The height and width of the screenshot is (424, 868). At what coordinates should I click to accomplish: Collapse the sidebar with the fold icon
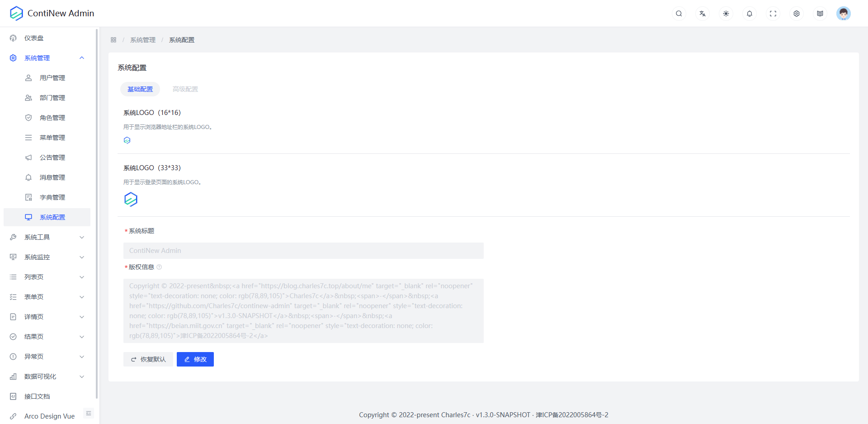(89, 413)
